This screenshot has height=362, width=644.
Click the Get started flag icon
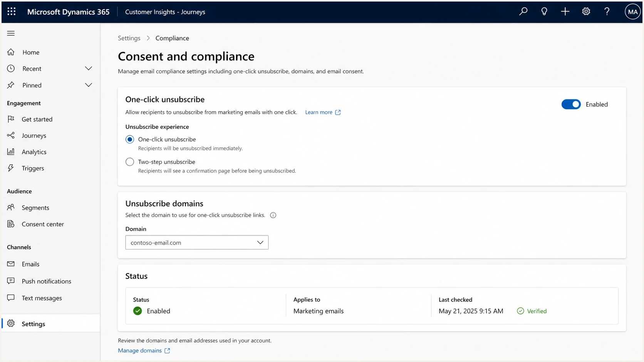click(x=11, y=119)
